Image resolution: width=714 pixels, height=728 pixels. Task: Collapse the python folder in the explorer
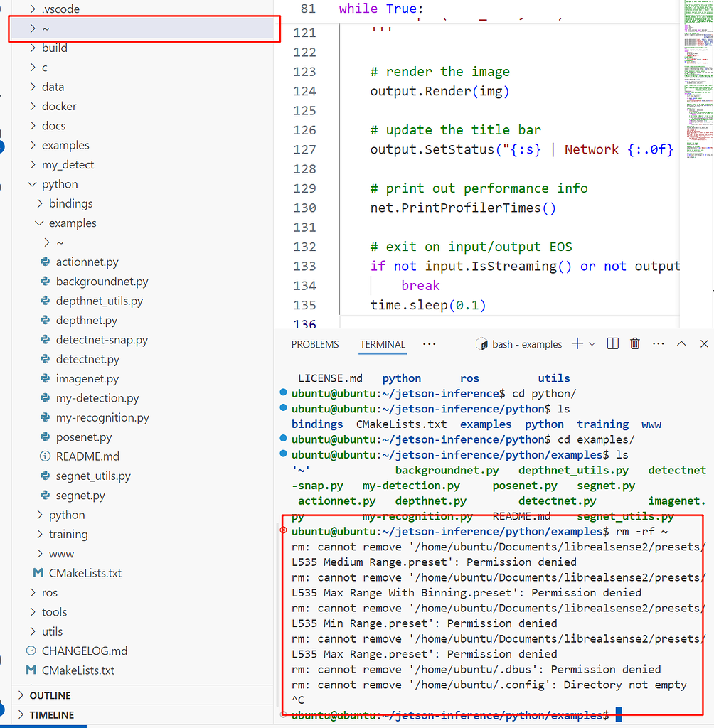pos(60,184)
